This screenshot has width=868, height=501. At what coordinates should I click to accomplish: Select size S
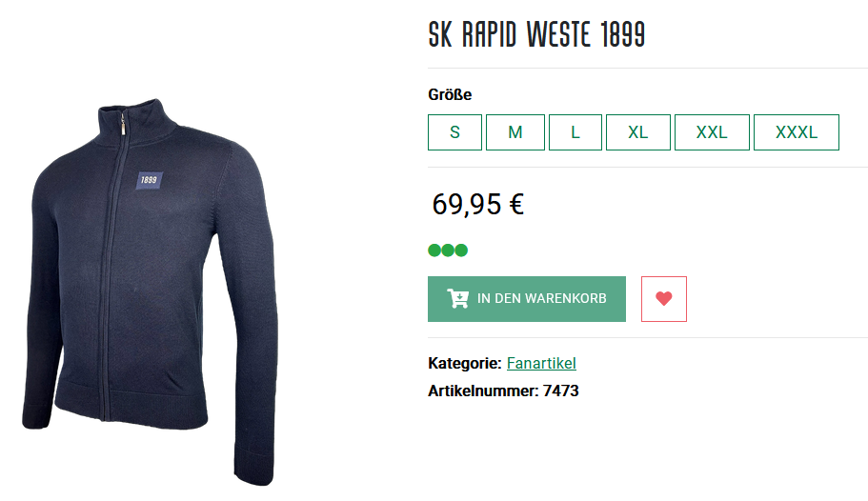(x=454, y=132)
